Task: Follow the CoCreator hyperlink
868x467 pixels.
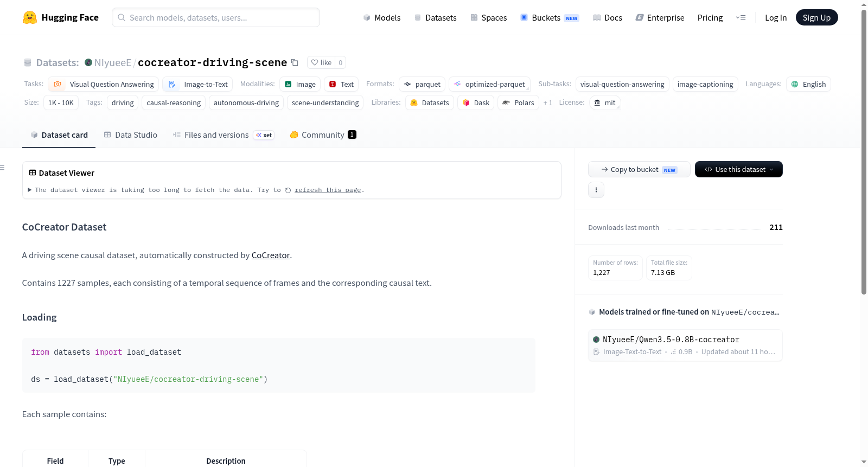Action: [271, 255]
